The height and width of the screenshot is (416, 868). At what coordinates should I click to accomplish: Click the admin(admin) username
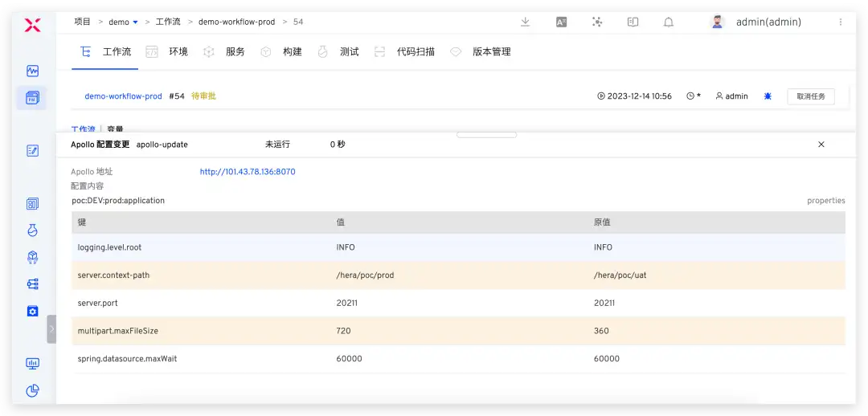coord(768,22)
